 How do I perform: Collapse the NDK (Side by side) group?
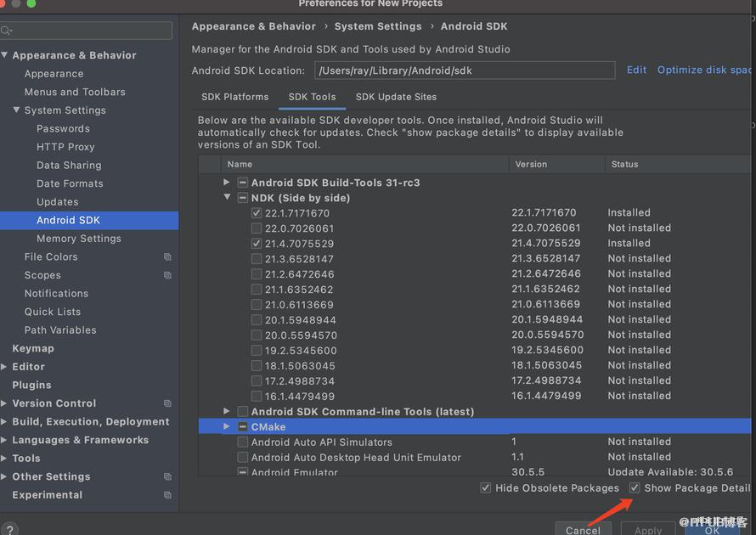(x=227, y=197)
